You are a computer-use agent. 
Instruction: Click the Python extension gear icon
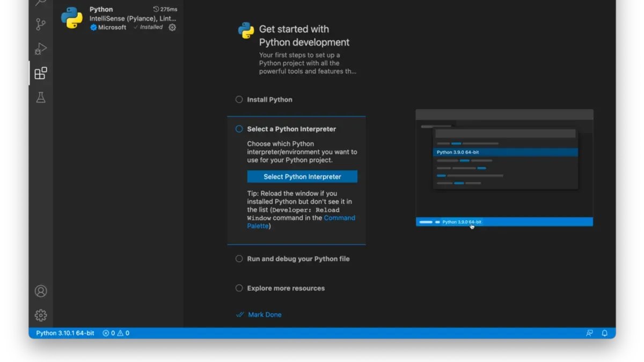coord(172,27)
